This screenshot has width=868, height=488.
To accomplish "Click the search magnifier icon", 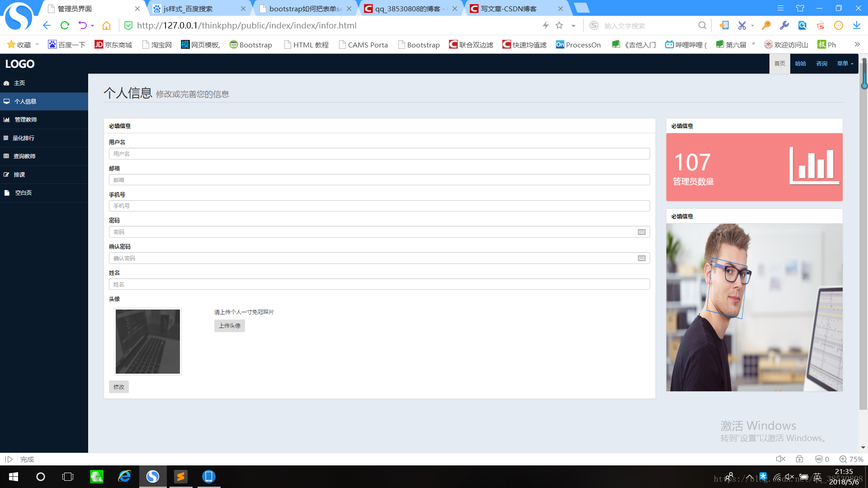I will click(702, 26).
